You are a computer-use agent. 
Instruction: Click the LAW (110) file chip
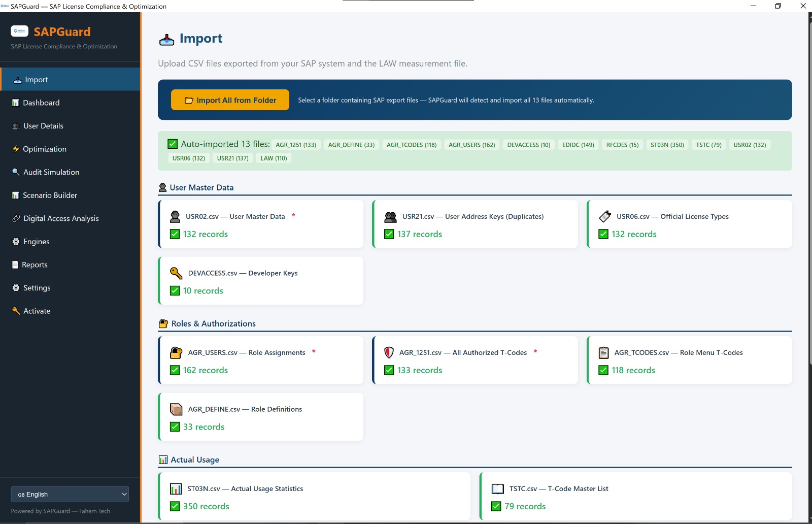pos(274,158)
